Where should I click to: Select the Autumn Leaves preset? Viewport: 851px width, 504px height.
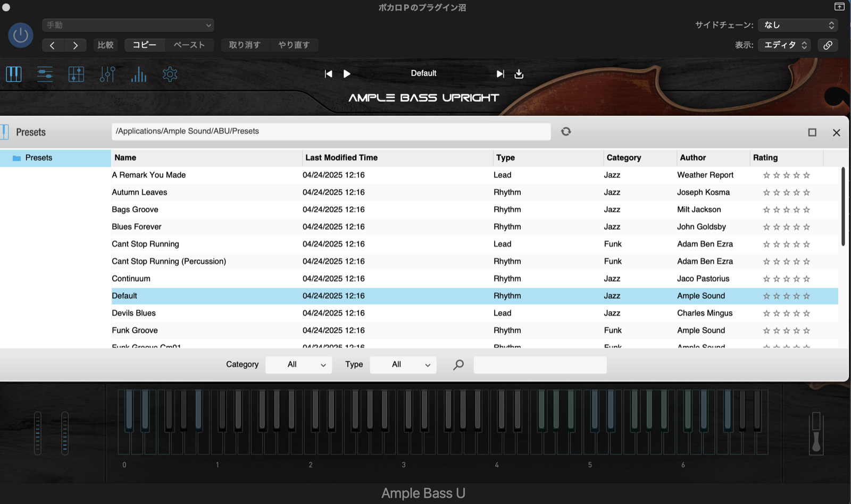475,192
